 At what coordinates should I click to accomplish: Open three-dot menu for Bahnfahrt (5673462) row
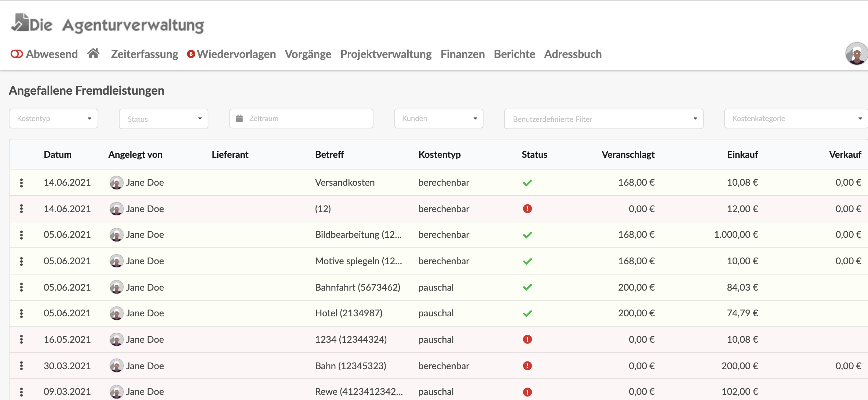(x=21, y=287)
